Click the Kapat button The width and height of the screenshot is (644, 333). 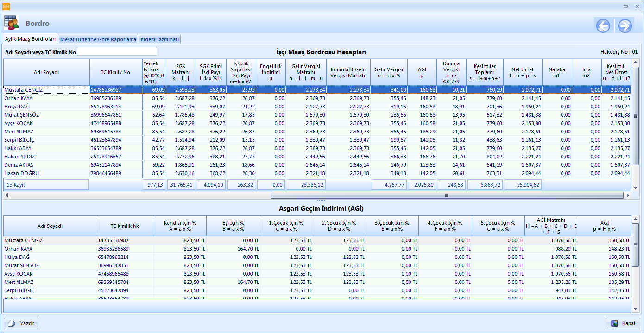(623, 323)
